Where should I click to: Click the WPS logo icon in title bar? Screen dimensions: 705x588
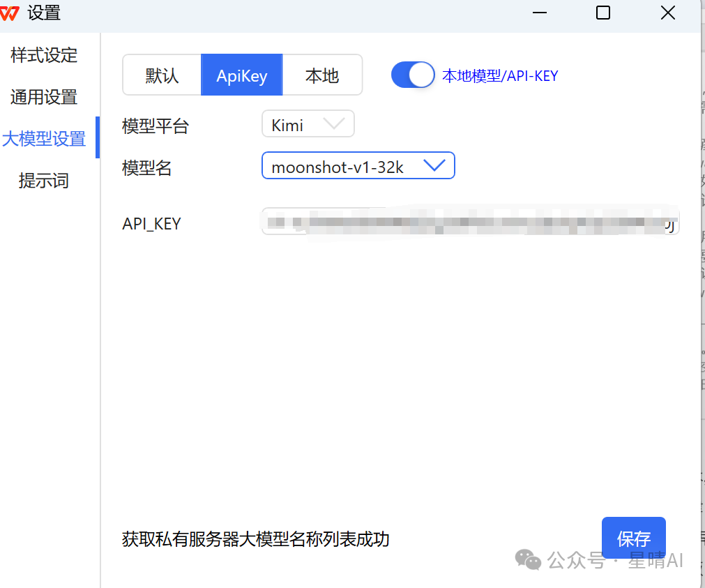point(10,13)
